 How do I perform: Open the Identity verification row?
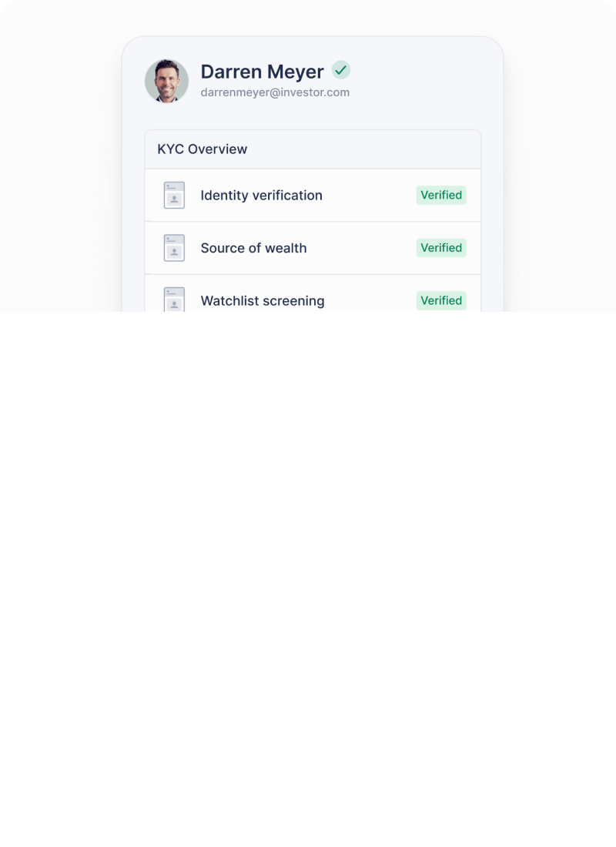click(313, 195)
